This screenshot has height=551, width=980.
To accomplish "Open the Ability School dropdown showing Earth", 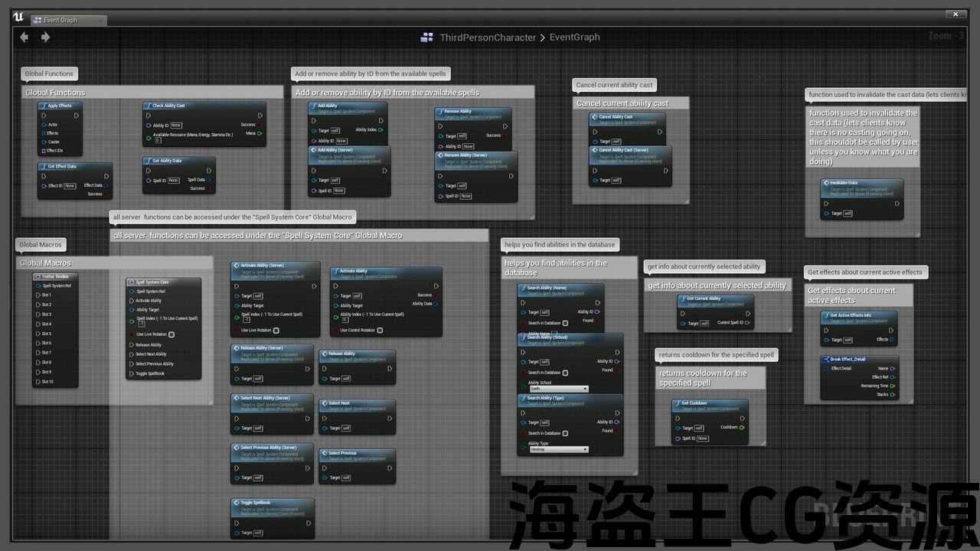I will 558,389.
